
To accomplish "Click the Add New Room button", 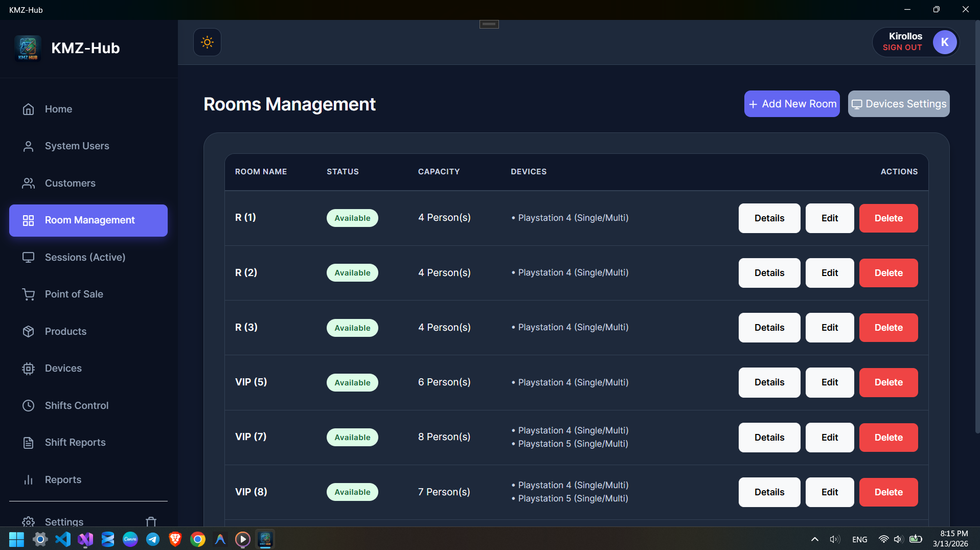I will tap(791, 104).
